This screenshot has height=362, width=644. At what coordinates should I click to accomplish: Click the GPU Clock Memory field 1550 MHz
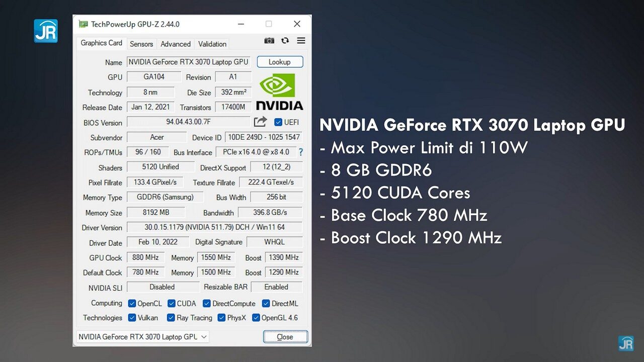[x=216, y=257]
